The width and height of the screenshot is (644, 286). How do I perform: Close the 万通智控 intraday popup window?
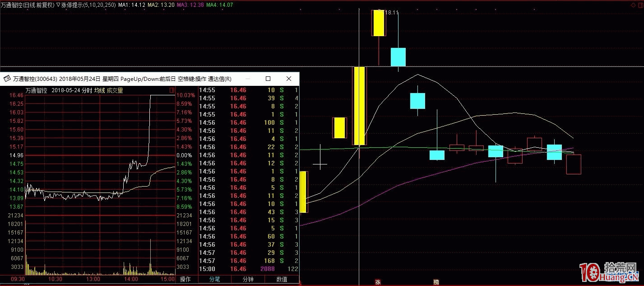[x=288, y=79]
